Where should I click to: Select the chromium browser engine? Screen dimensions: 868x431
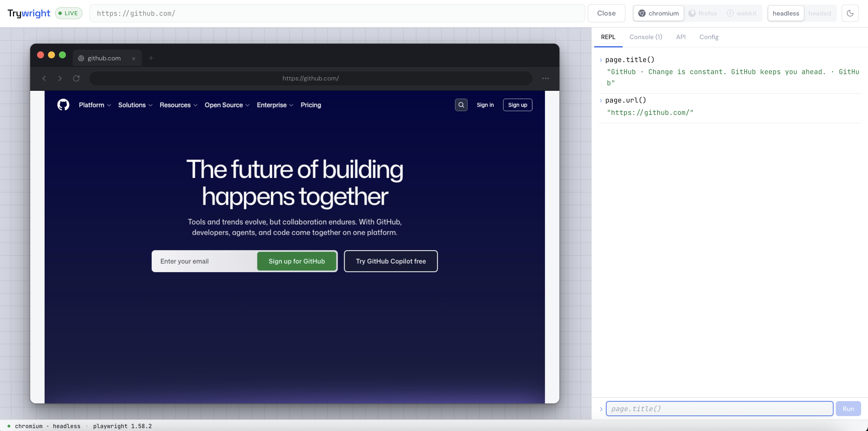click(658, 13)
